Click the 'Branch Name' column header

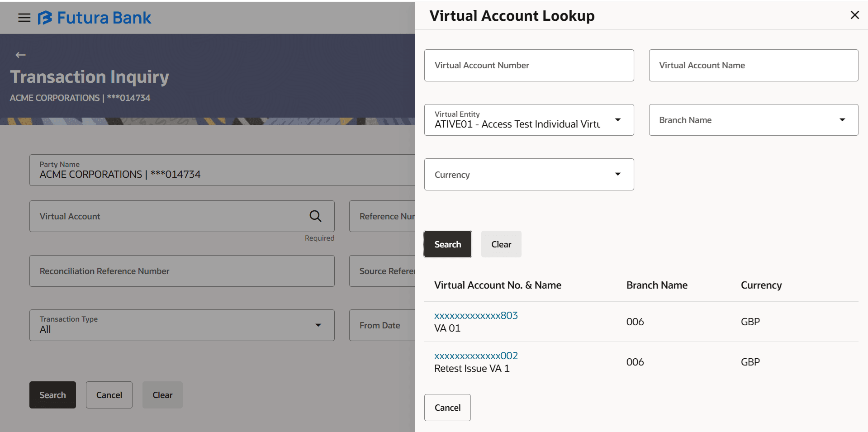[657, 285]
